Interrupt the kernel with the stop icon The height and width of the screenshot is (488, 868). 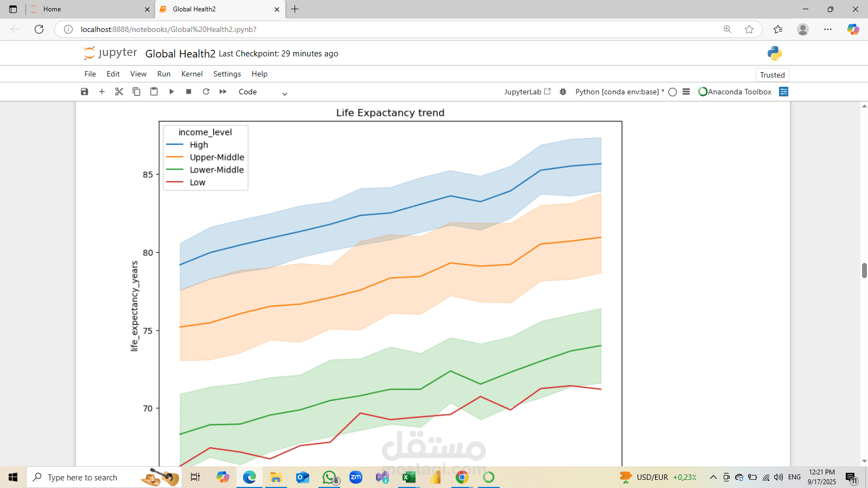tap(189, 92)
